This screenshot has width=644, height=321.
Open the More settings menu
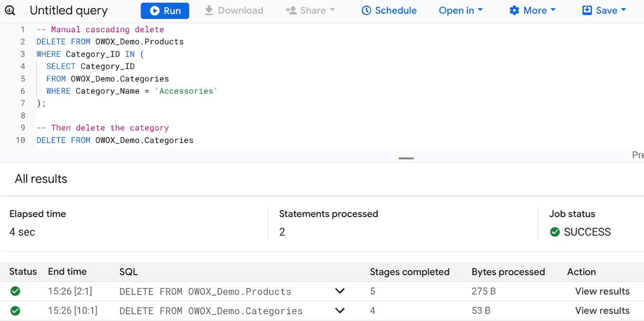click(x=533, y=10)
